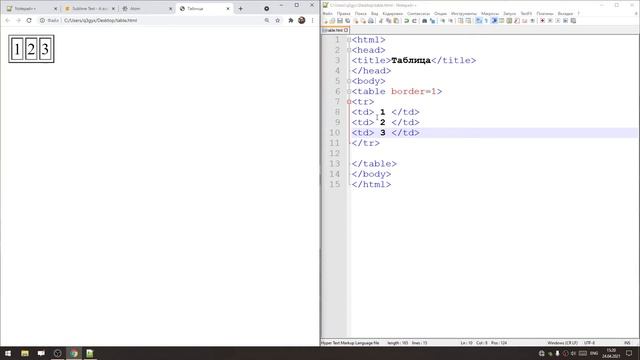The height and width of the screenshot is (360, 640).
Task: Click UTF-8 encoding in Notepad++ status bar
Action: click(x=589, y=343)
